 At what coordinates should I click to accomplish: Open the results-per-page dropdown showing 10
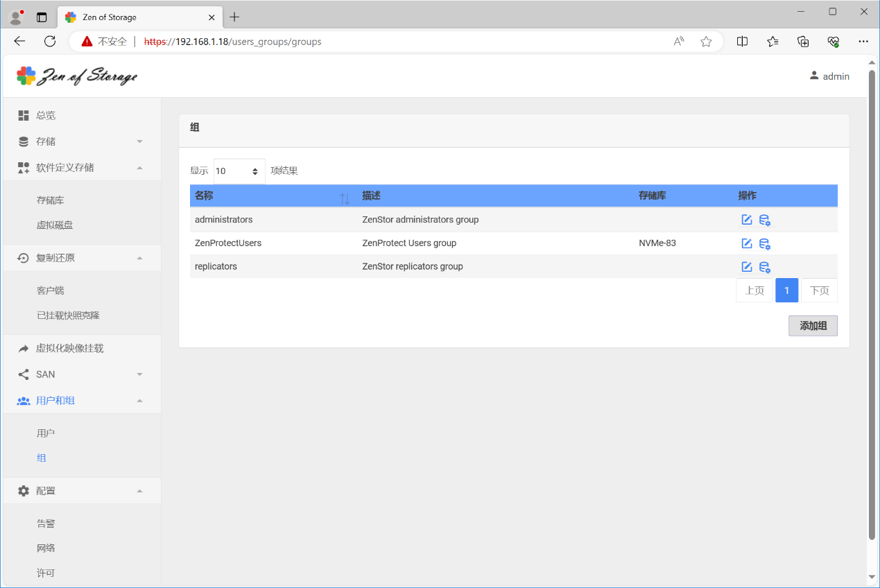(239, 171)
